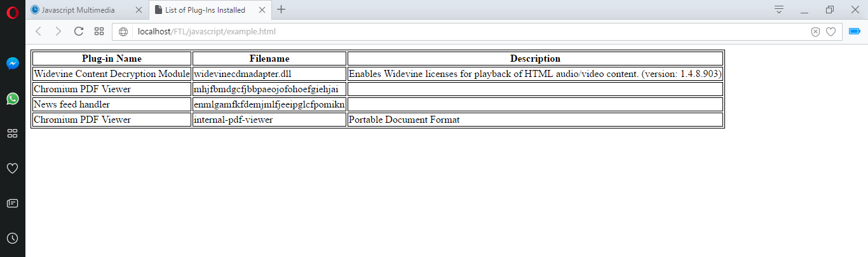Close the Javascript Multimedia tab
868x257 pixels.
click(x=139, y=10)
